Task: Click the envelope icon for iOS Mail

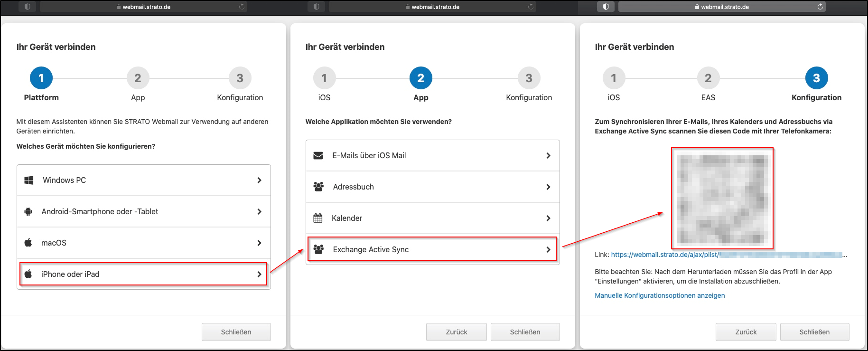Action: [318, 156]
